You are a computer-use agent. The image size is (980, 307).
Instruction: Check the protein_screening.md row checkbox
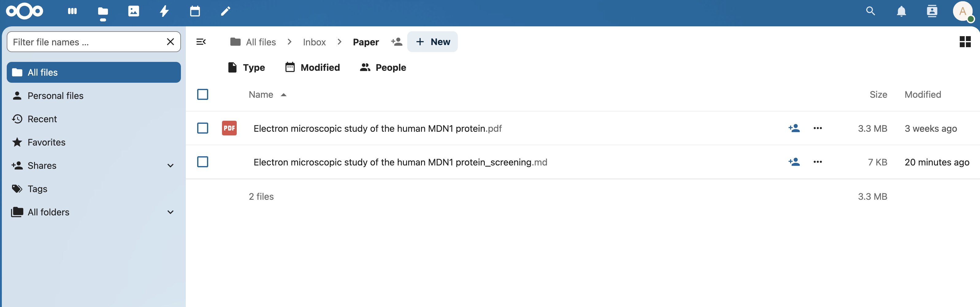(203, 161)
